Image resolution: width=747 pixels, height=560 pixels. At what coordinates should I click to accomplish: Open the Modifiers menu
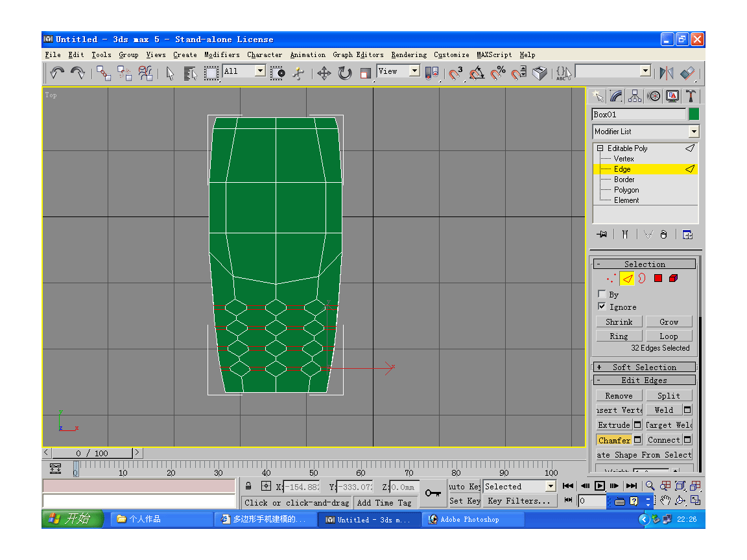[x=222, y=55]
